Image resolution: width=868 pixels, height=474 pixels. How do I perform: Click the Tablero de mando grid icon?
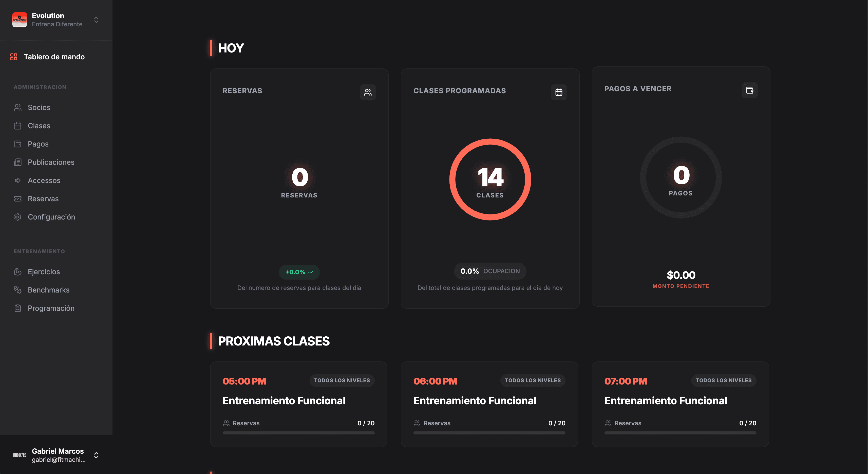(x=13, y=57)
